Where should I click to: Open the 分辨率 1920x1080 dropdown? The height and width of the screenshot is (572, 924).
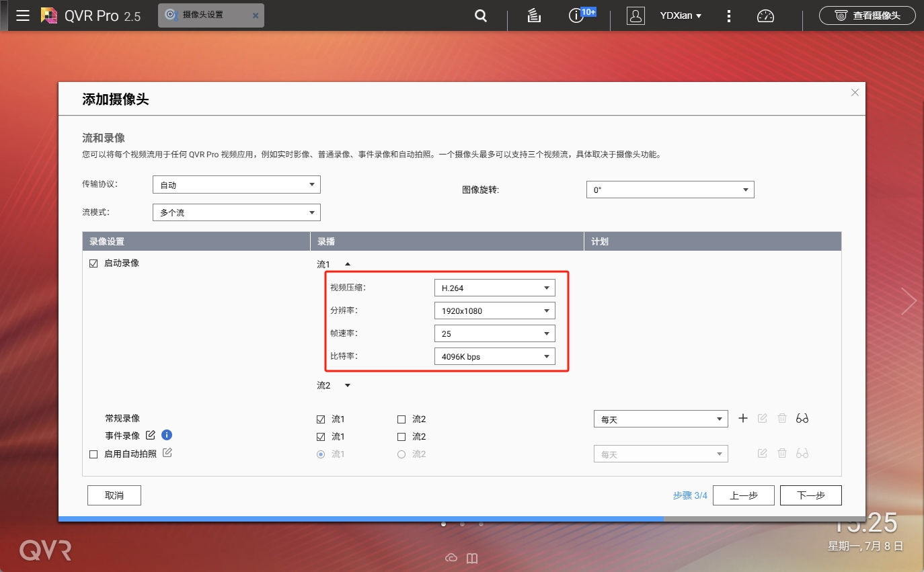click(x=495, y=311)
